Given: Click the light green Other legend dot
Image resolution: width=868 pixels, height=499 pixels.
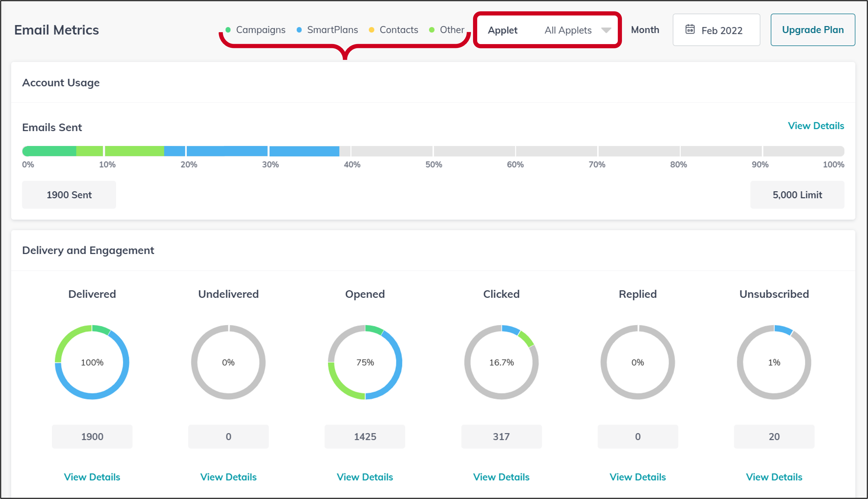Looking at the screenshot, I should [432, 30].
